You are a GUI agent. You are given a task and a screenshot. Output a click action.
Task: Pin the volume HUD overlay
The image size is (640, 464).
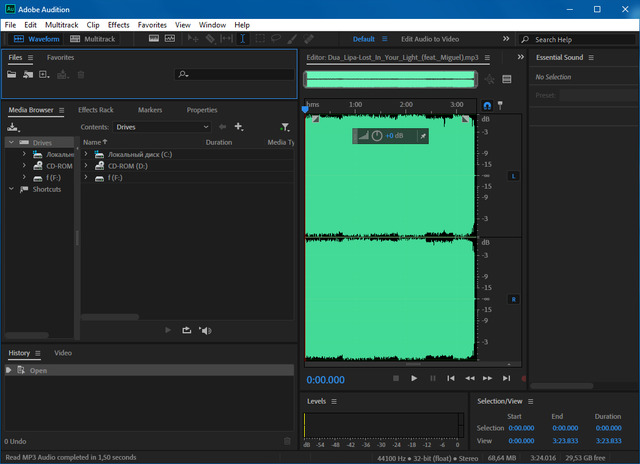click(x=422, y=135)
